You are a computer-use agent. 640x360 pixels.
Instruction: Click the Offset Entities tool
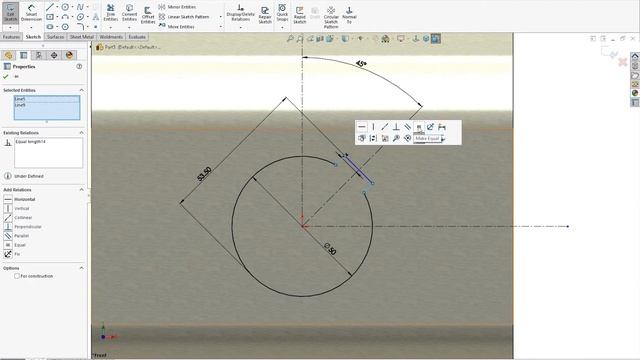click(148, 16)
